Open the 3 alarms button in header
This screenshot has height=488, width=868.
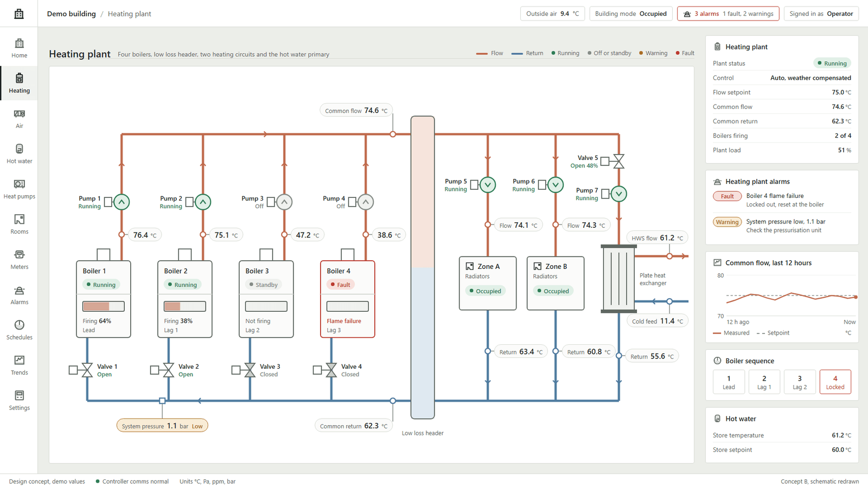(728, 14)
